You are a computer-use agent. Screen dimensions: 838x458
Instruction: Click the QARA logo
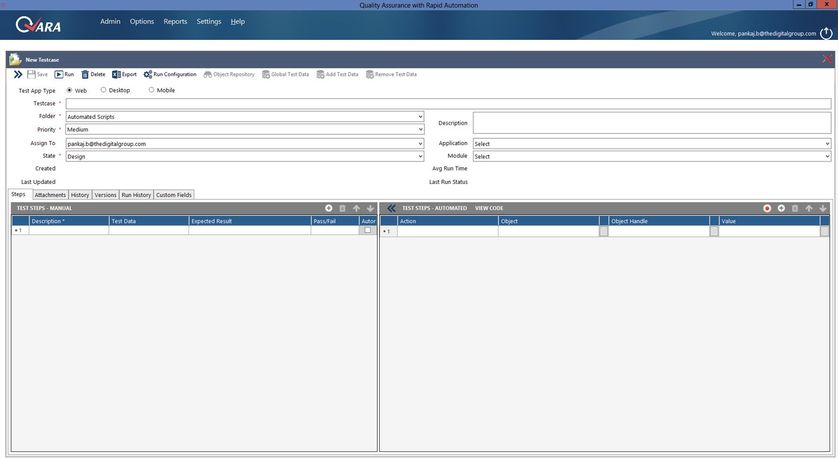(x=38, y=25)
